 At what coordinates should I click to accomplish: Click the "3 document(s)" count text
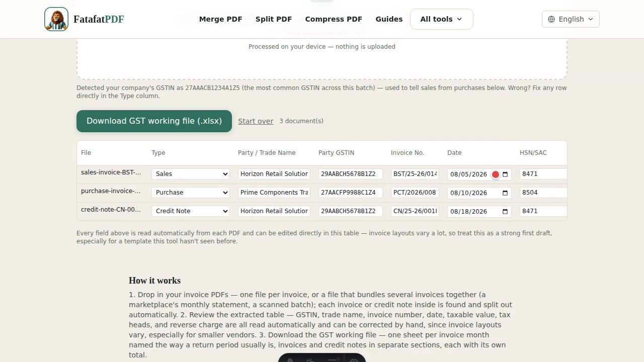coord(301,121)
